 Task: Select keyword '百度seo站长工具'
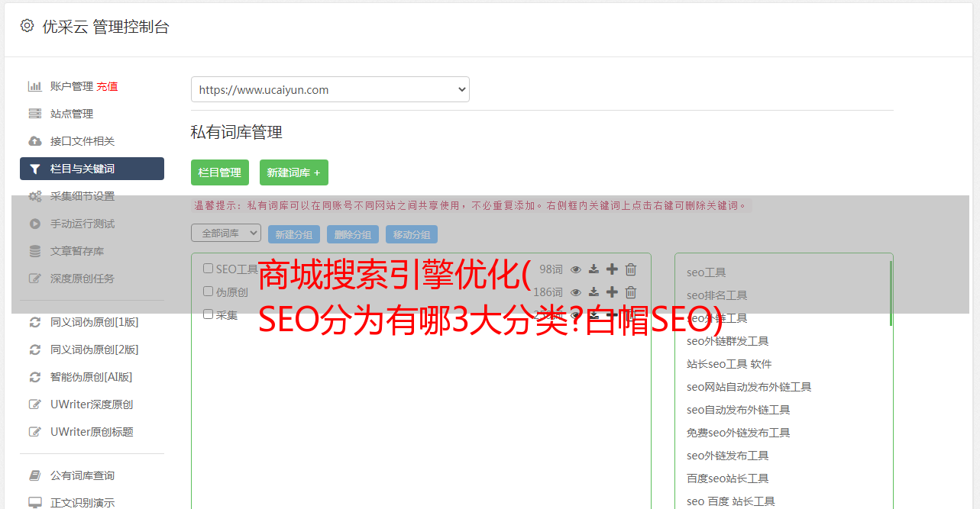728,478
